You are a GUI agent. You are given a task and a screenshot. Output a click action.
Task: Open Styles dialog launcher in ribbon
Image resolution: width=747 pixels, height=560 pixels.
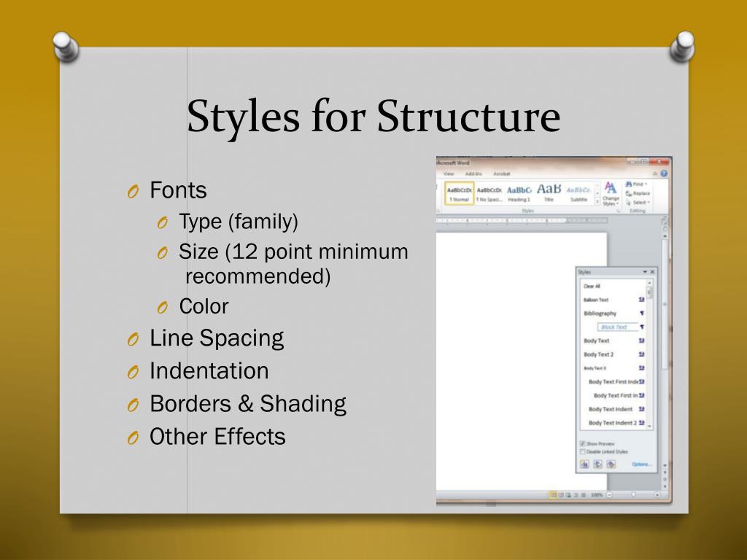[x=619, y=211]
